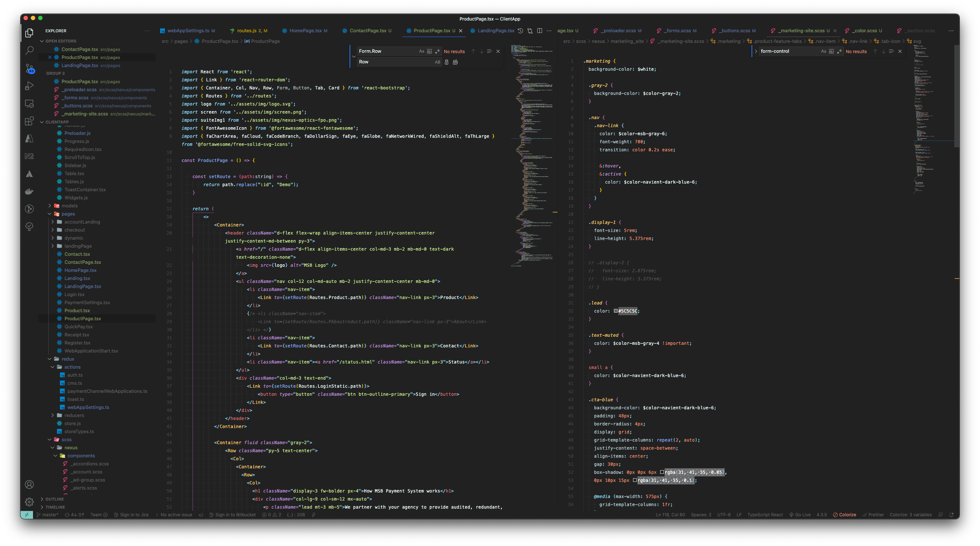Screen dimensions: 980x546
Task: Toggle Match Case in Form.Row search
Action: pyautogui.click(x=421, y=51)
